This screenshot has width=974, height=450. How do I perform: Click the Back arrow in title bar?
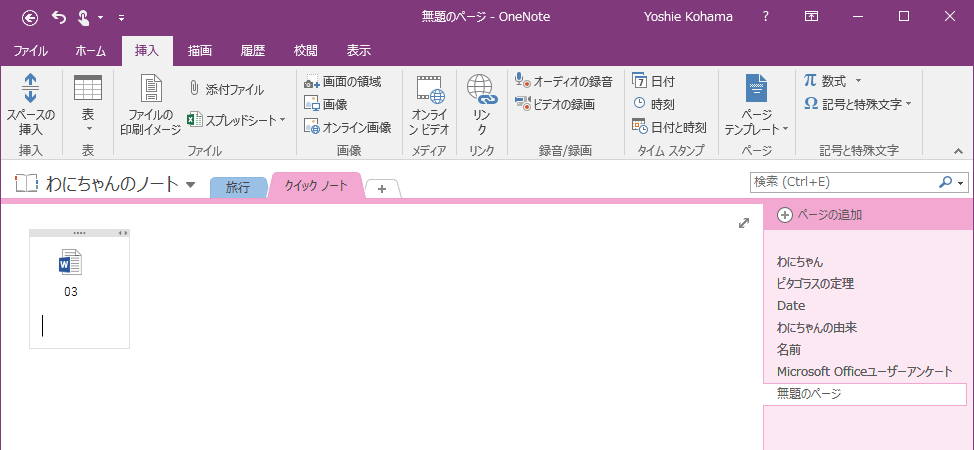tap(30, 18)
